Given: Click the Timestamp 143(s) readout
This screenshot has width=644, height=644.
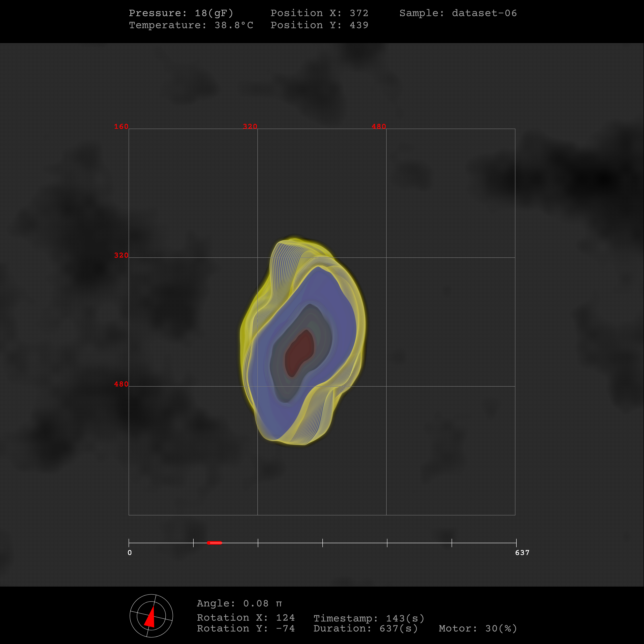Looking at the screenshot, I should coord(369,618).
